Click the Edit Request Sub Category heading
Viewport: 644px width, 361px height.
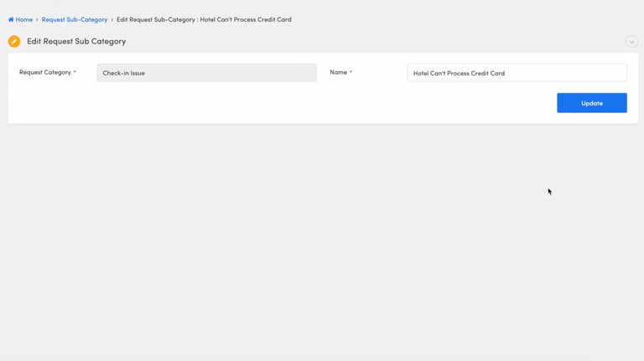[76, 41]
